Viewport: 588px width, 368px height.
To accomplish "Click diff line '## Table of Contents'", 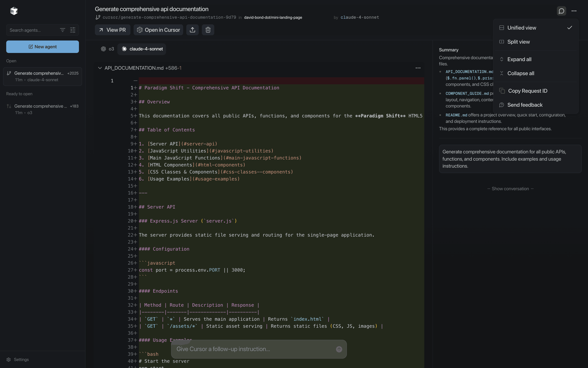I will 167,130.
